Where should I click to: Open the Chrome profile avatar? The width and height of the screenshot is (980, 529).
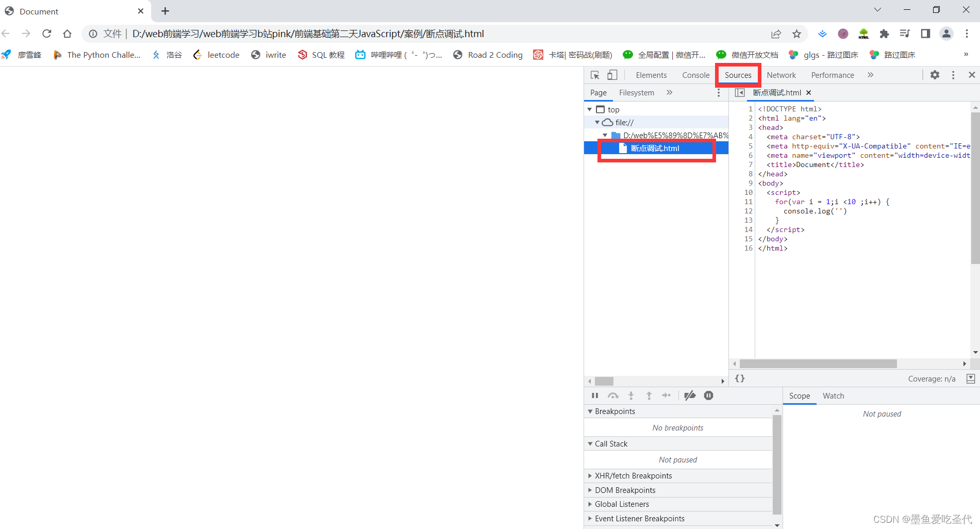click(946, 34)
